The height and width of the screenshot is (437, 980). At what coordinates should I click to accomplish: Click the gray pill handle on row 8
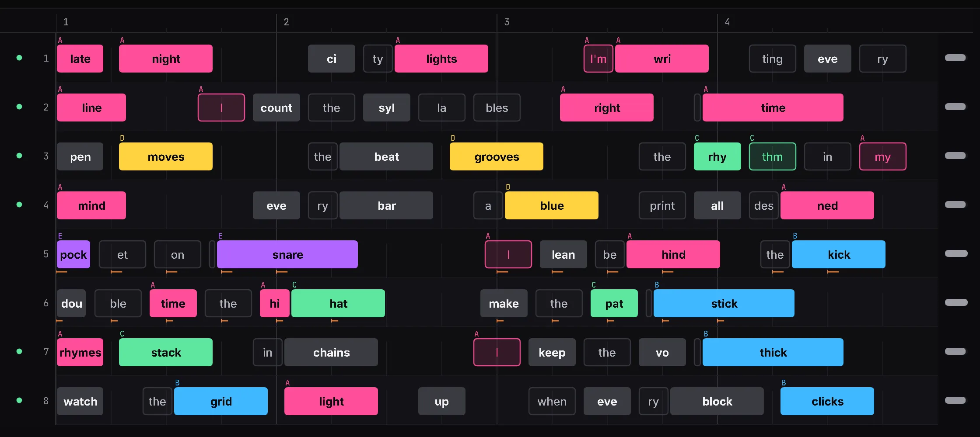(x=955, y=400)
